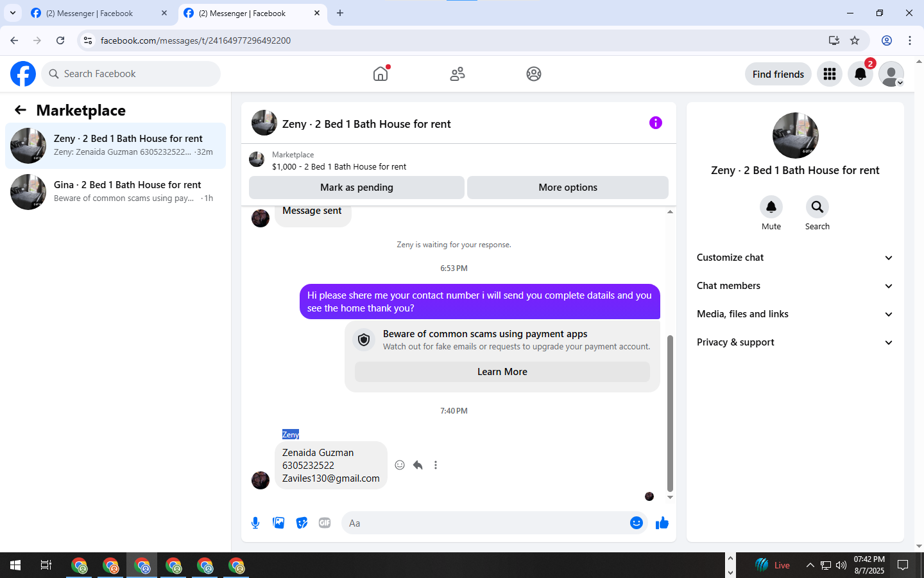Expand Customize chat section
The width and height of the screenshot is (924, 578).
(795, 258)
